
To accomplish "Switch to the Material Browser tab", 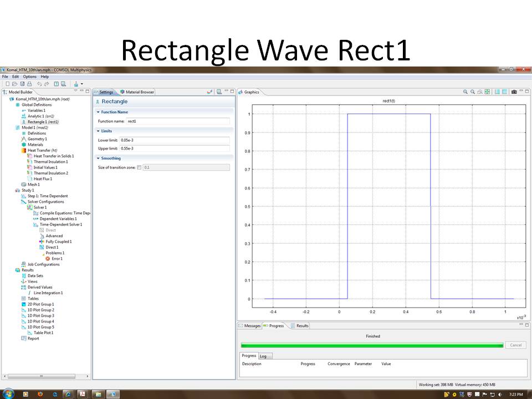I will [x=137, y=92].
